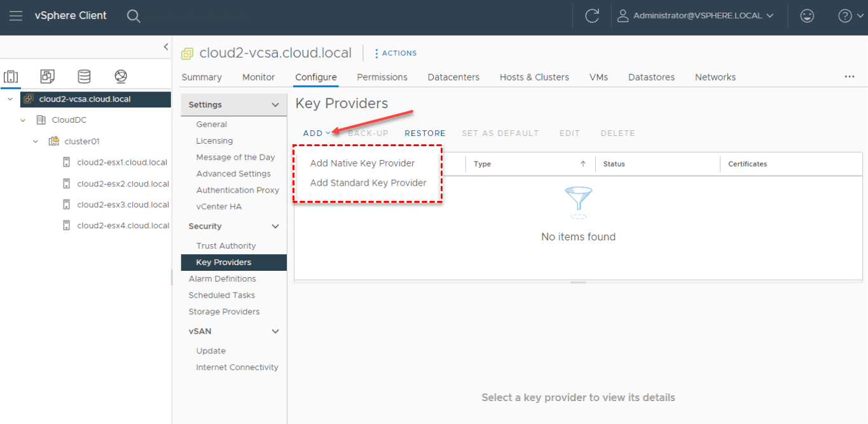Click the refresh icon in header
Viewport: 868px width, 424px height.
tap(592, 16)
